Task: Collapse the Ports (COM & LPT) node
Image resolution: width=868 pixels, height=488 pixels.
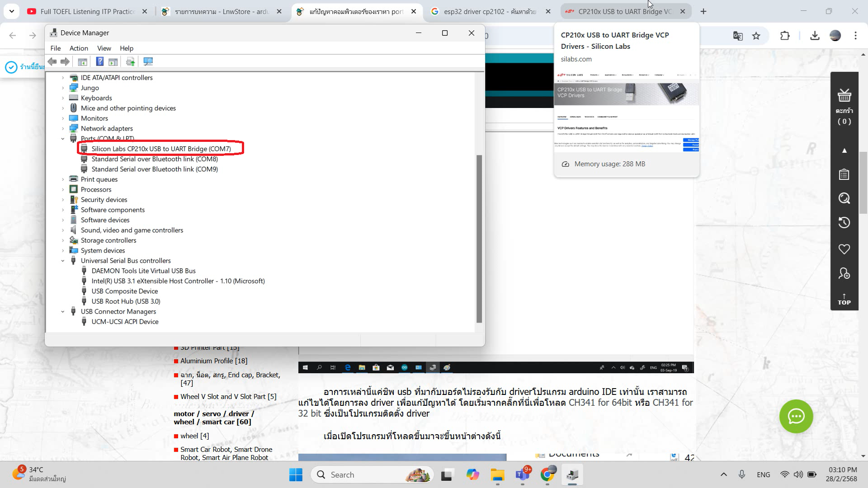Action: coord(63,139)
